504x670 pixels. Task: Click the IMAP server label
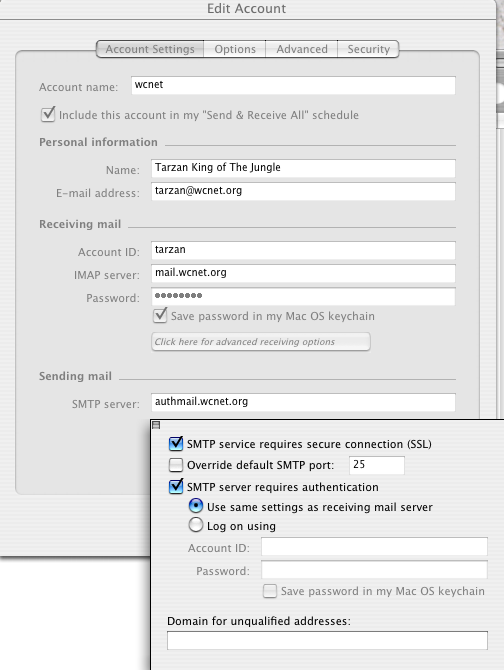click(107, 275)
